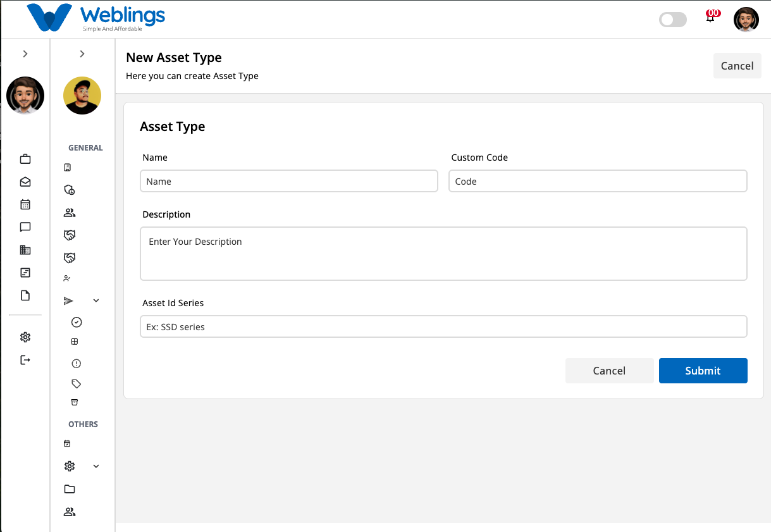This screenshot has width=771, height=532.
Task: Open settings gear in the main sidebar
Action: click(25, 337)
